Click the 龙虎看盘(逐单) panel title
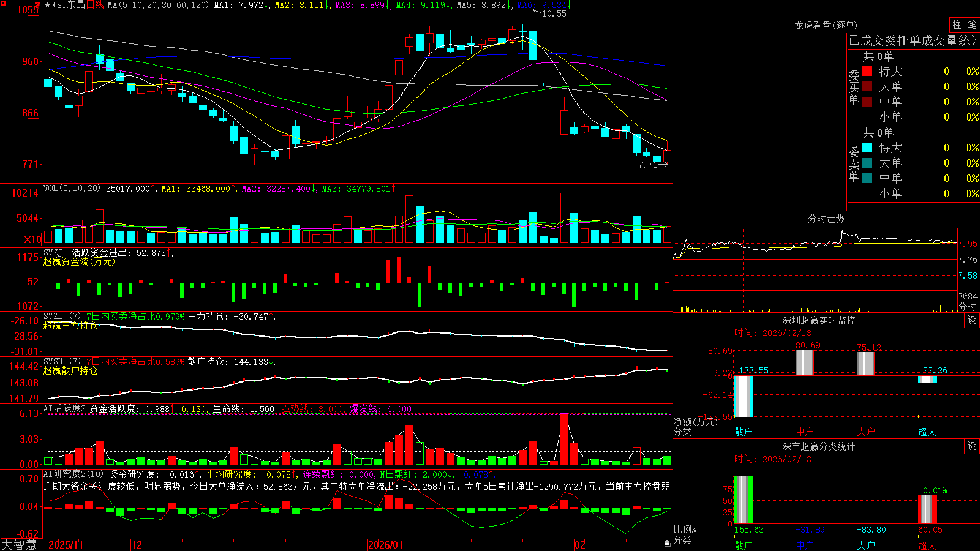Viewport: 980px width, 551px height. [x=826, y=25]
